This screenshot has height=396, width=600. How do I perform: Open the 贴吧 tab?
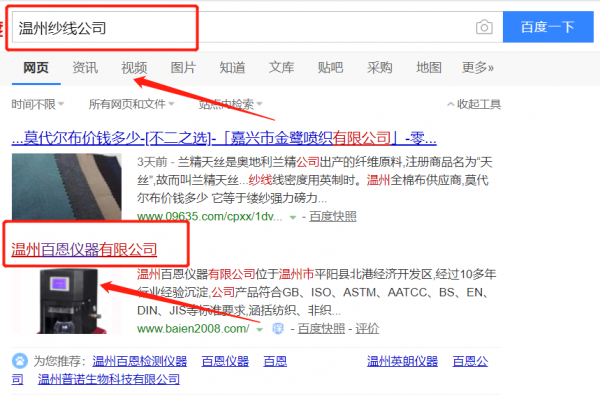tap(330, 68)
